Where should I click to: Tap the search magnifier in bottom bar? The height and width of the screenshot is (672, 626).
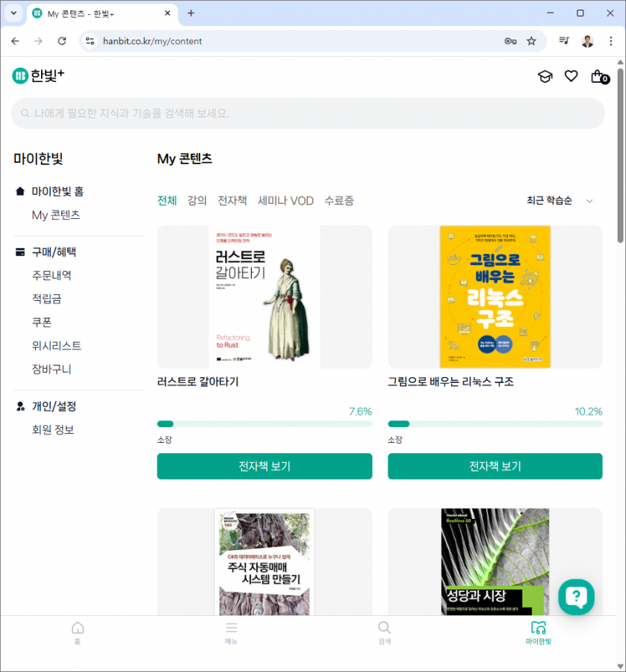pyautogui.click(x=384, y=628)
